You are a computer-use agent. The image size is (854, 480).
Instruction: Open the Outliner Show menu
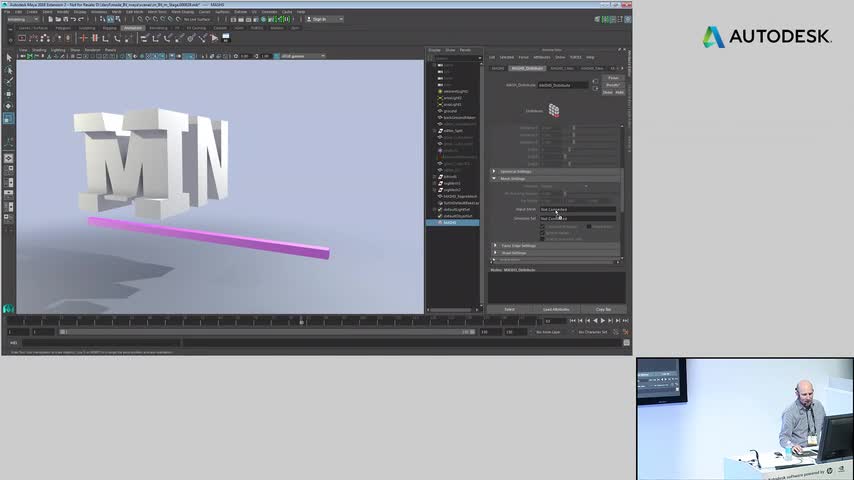coord(450,50)
